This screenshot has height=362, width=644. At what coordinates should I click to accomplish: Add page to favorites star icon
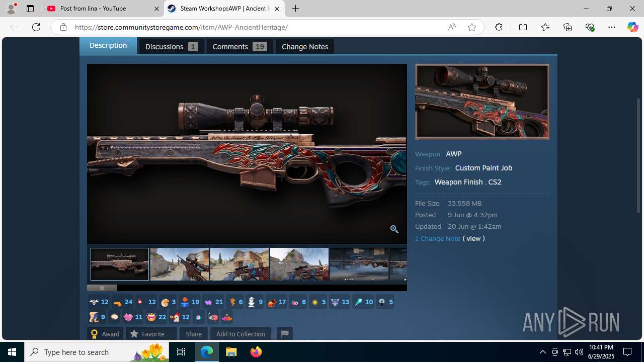pyautogui.click(x=472, y=27)
